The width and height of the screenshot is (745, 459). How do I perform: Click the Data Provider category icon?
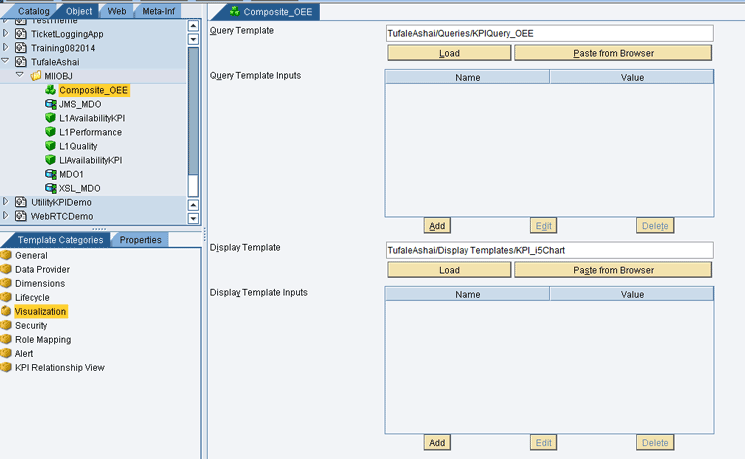pyautogui.click(x=6, y=269)
